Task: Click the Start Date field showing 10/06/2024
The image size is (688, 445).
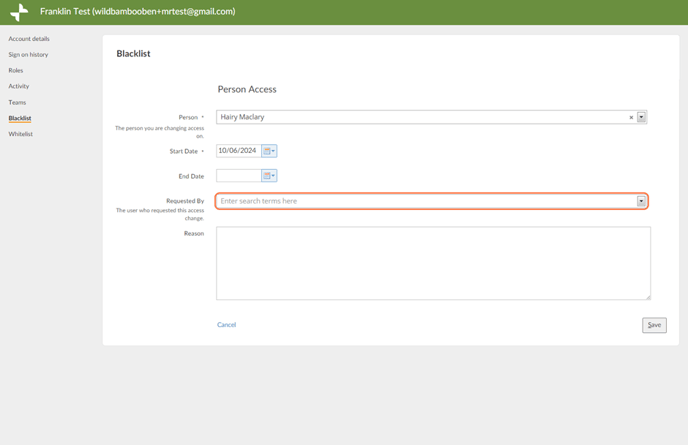Action: tap(239, 151)
